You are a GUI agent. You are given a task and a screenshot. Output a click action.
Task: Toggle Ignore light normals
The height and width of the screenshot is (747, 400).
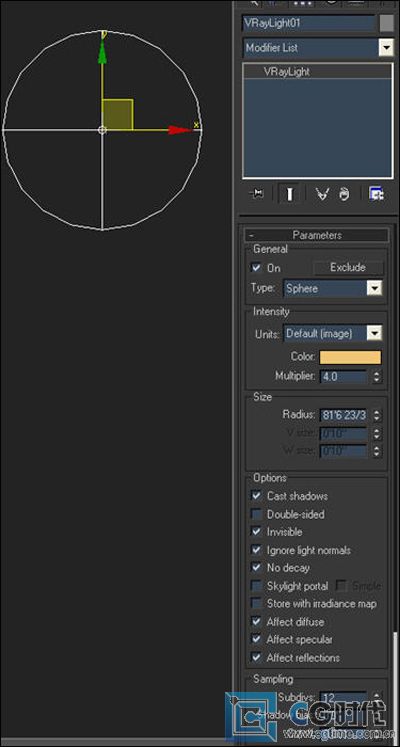point(257,550)
